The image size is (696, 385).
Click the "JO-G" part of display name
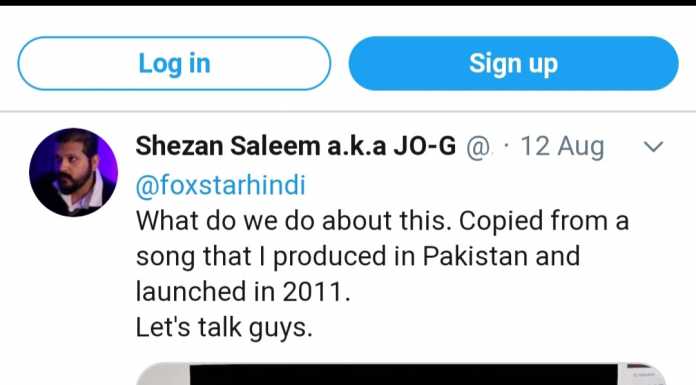click(x=425, y=146)
